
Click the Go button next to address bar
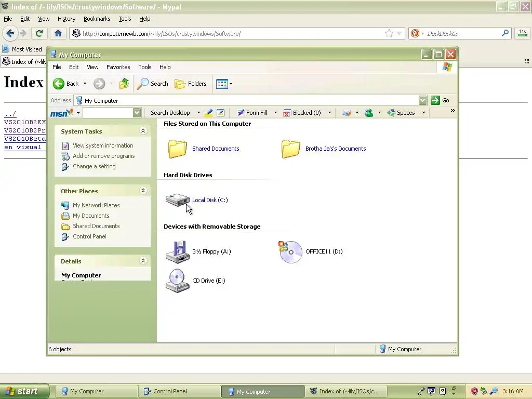(440, 100)
